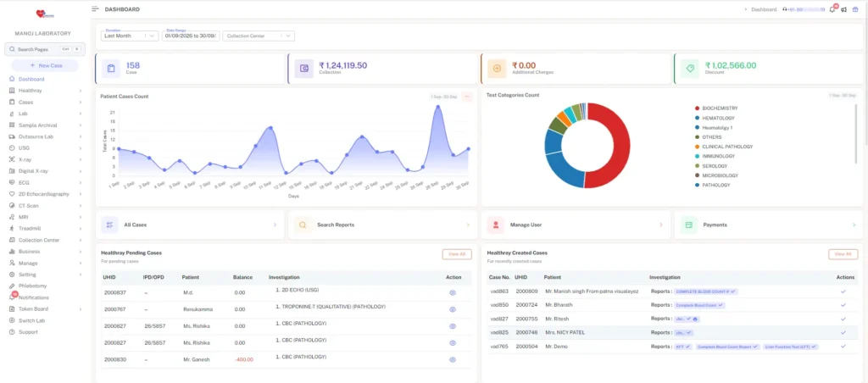Image resolution: width=868 pixels, height=383 pixels.
Task: Click the Date Range input field
Action: point(191,36)
